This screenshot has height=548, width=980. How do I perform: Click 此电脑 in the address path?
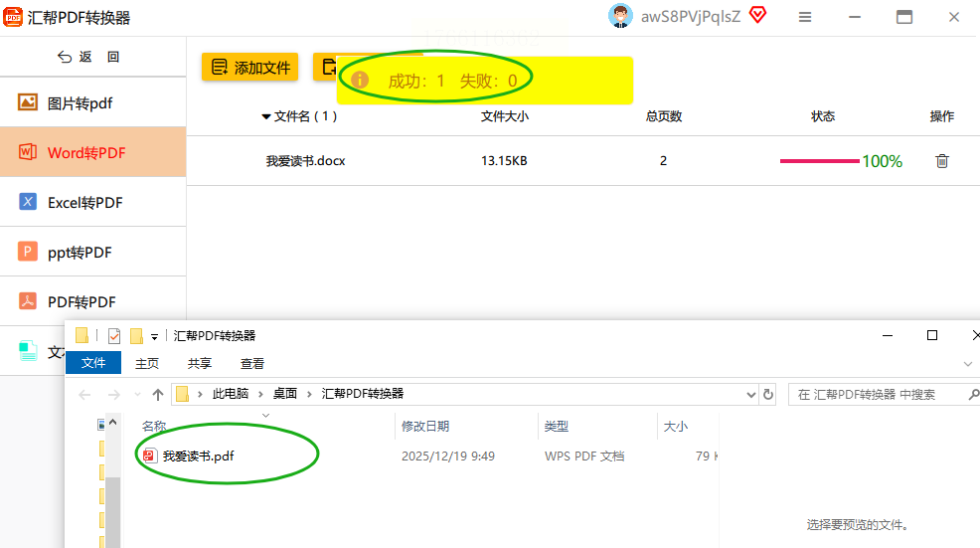pyautogui.click(x=230, y=394)
